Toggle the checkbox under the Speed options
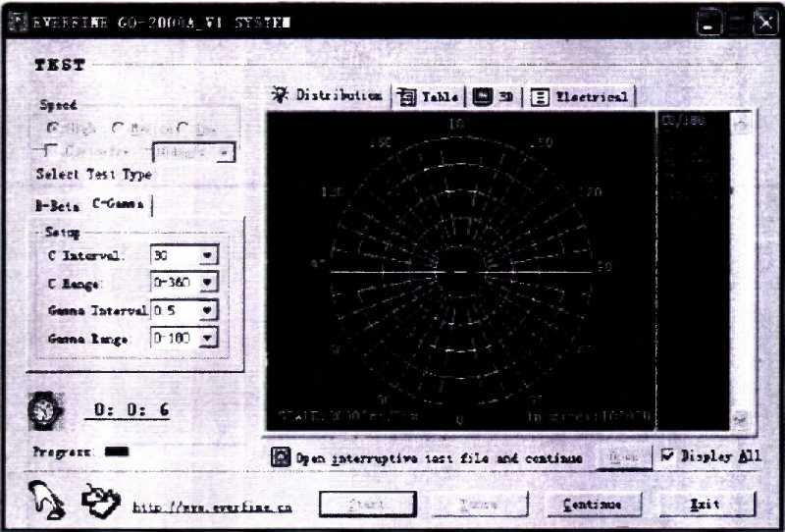 click(x=51, y=150)
